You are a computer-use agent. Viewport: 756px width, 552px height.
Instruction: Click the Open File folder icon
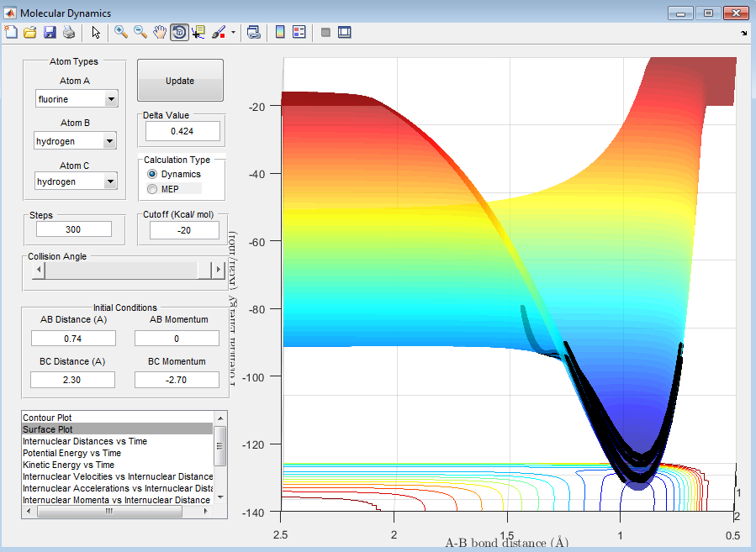click(x=30, y=32)
